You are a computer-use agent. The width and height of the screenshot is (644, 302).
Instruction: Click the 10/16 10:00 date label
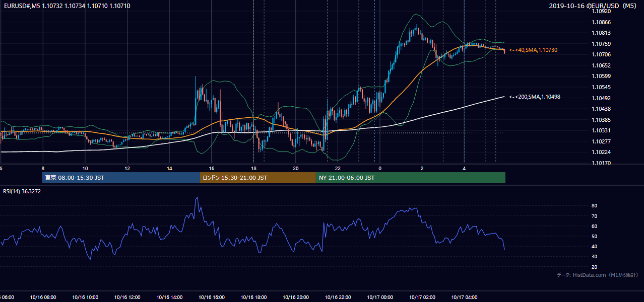click(85, 297)
